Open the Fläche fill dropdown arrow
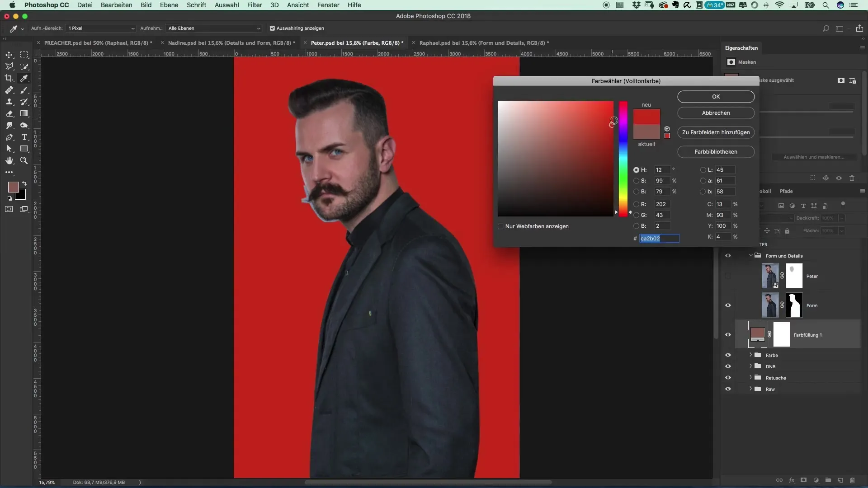Screen dimensions: 868x488 coord(842,231)
